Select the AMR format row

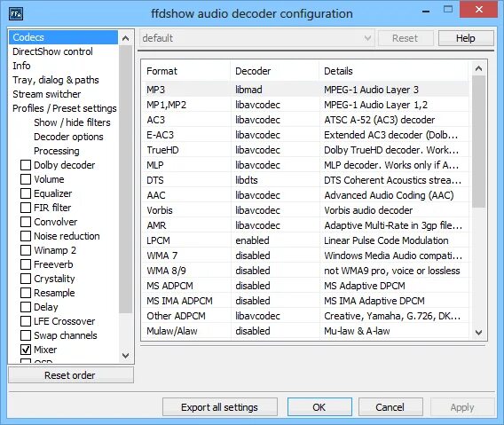click(x=305, y=225)
